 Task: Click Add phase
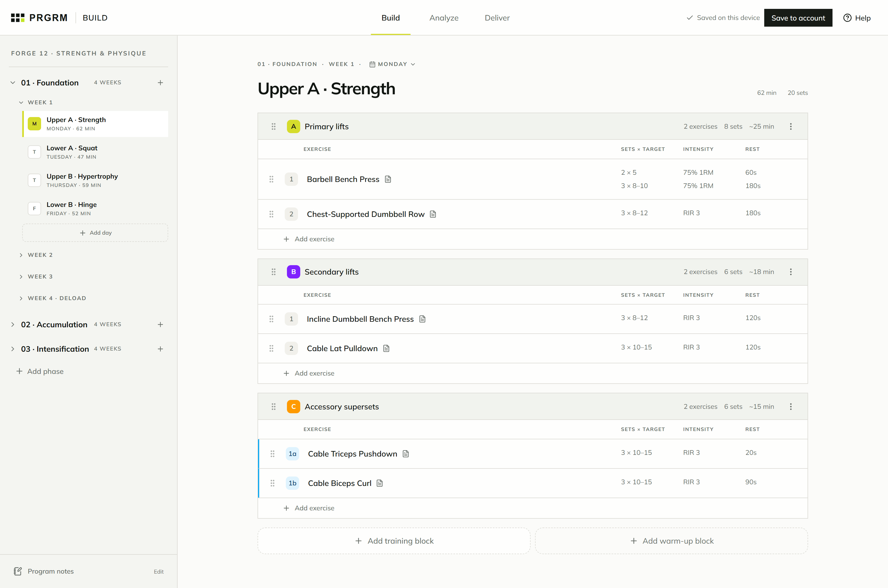[x=40, y=371]
